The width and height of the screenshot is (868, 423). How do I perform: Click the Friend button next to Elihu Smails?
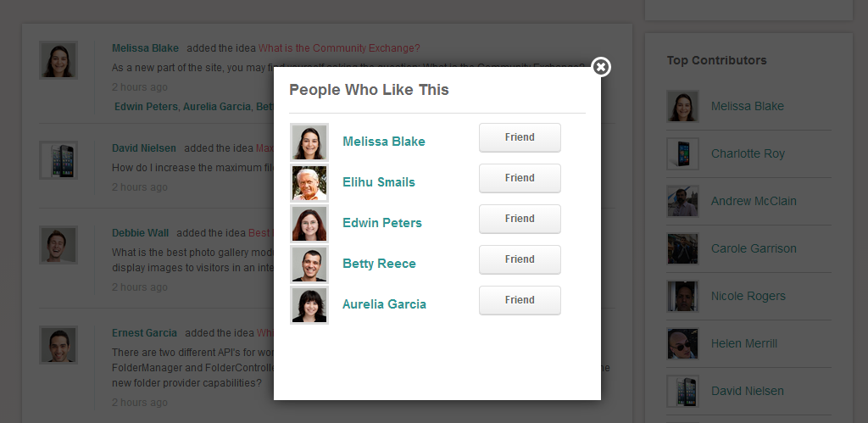pos(520,178)
